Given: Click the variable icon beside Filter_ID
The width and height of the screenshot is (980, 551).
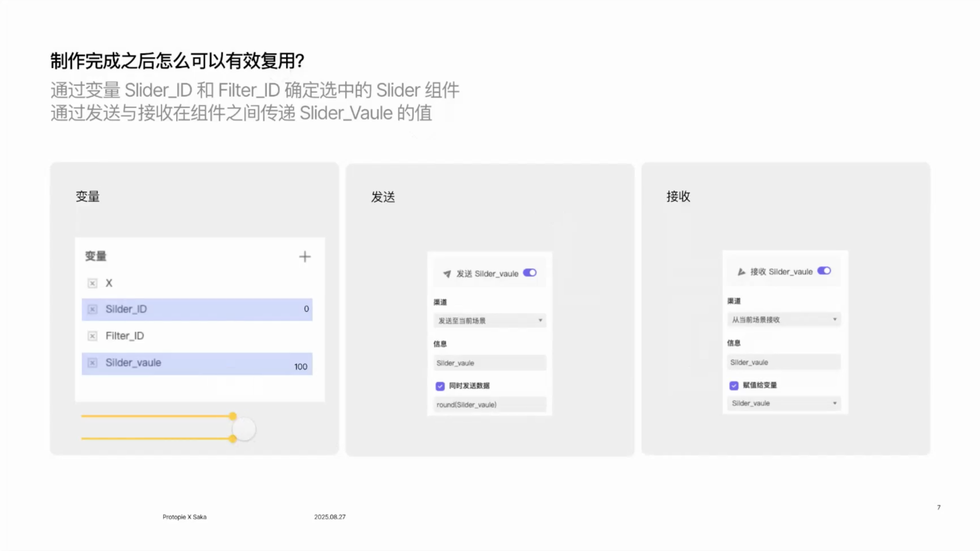Looking at the screenshot, I should 92,336.
